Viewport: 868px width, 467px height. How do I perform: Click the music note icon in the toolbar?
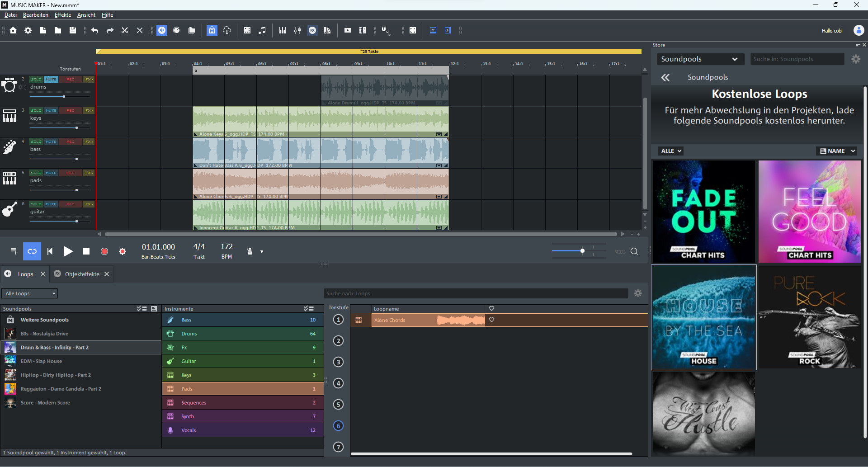pyautogui.click(x=262, y=30)
